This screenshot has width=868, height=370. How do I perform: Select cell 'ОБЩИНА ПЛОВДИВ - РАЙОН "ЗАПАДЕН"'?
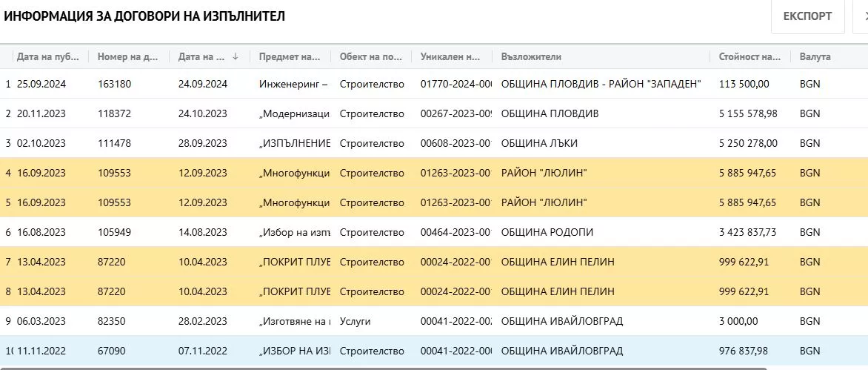tap(601, 85)
